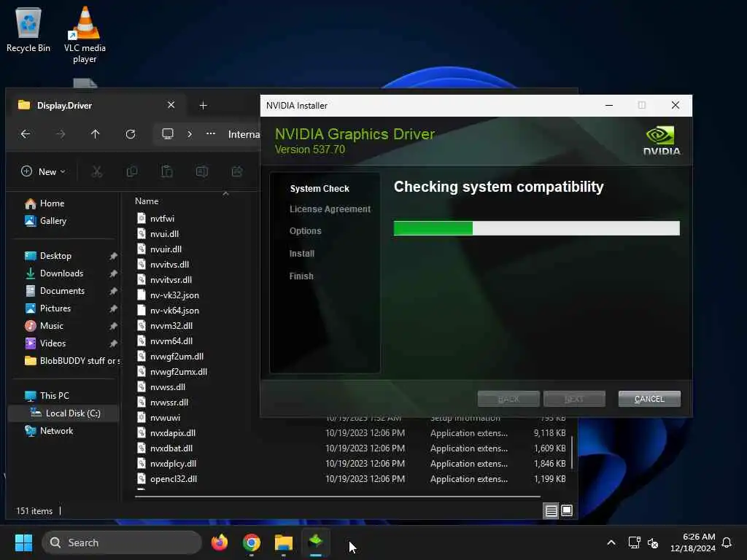Viewport: 747px width, 560px height.
Task: Select the nv-vk32.json file
Action: pos(174,295)
